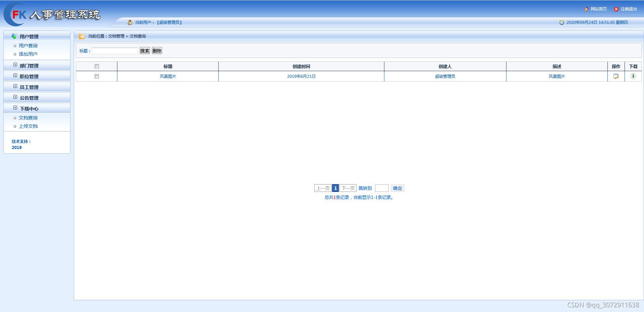
Task: Select page 1 in pagination
Action: tap(335, 188)
